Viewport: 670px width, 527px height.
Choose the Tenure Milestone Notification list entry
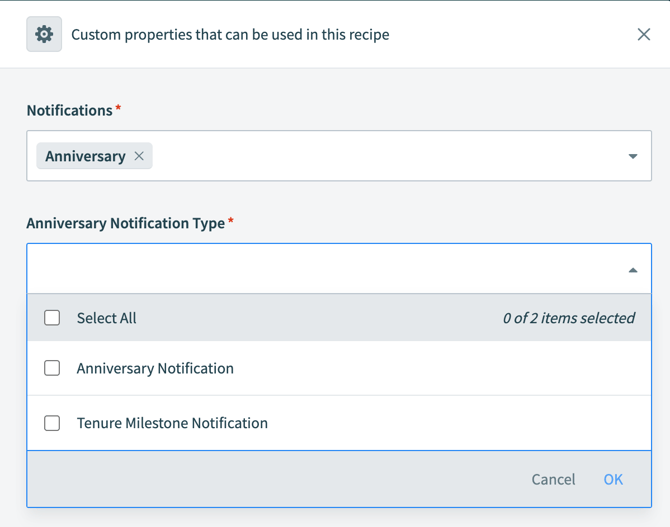coord(172,423)
